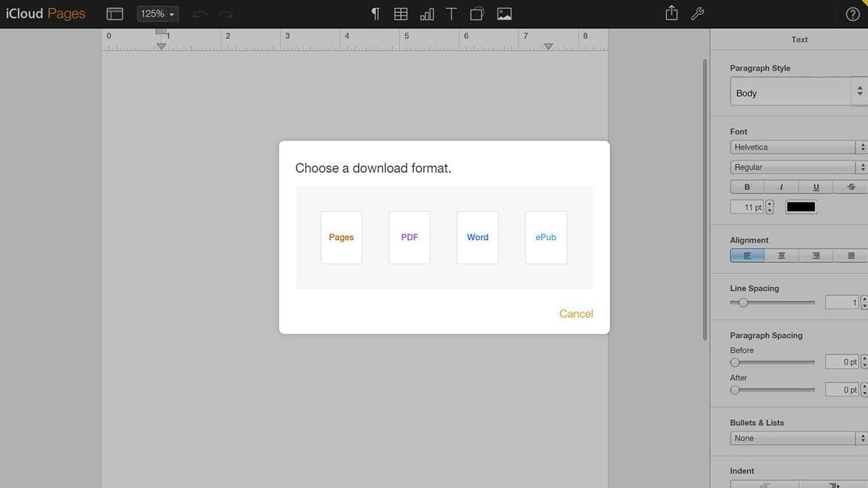Adjust the Line Spacing slider

point(742,302)
